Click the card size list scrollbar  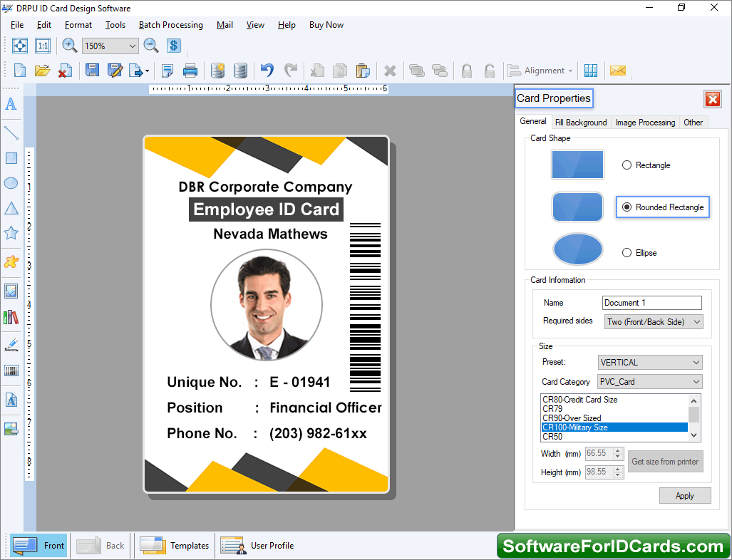tap(694, 418)
